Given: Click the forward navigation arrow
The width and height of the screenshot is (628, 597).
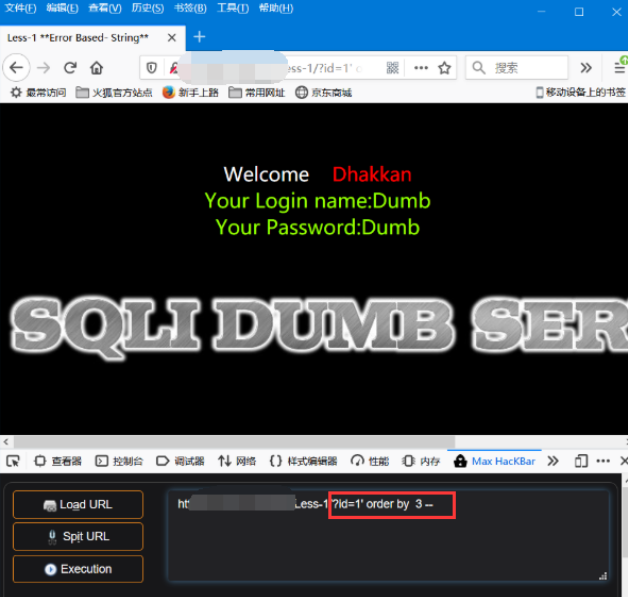Looking at the screenshot, I should [43, 68].
